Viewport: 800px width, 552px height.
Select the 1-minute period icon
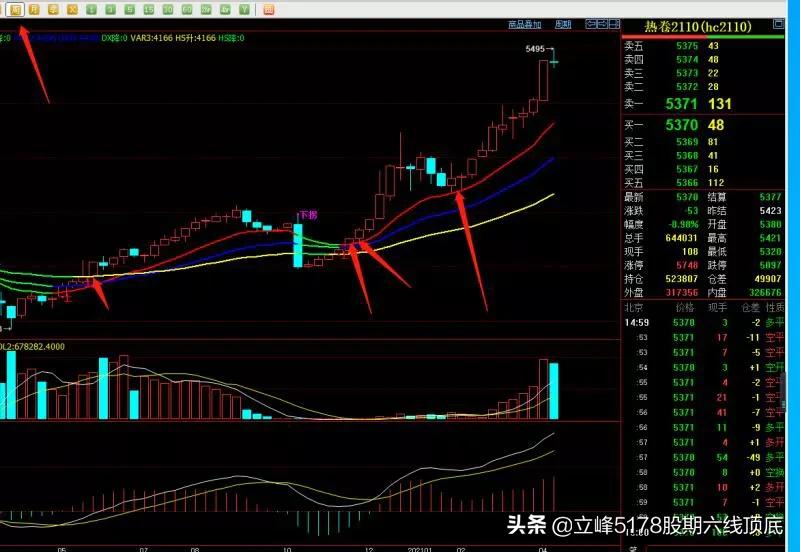point(91,9)
